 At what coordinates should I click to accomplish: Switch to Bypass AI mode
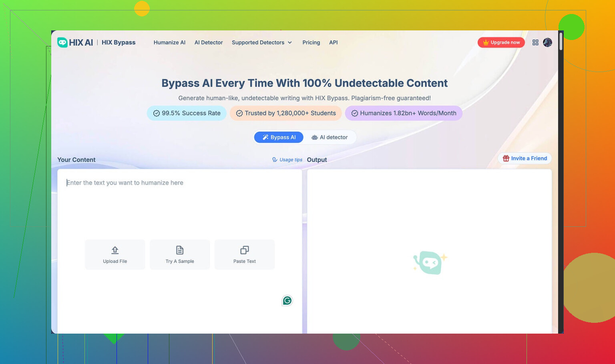tap(279, 137)
